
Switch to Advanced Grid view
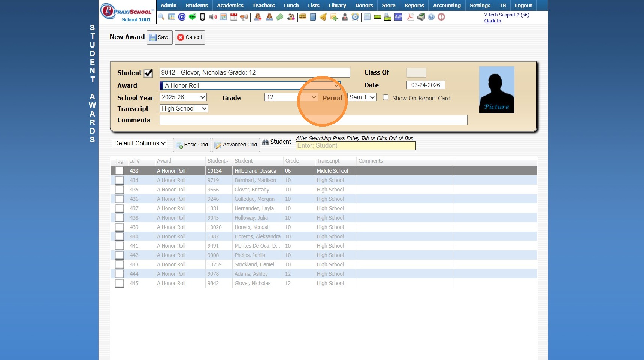tap(236, 145)
